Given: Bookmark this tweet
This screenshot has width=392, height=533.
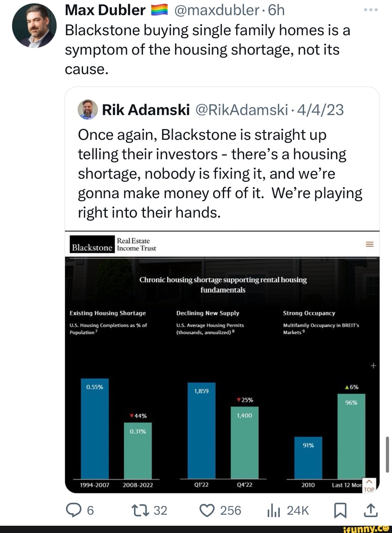Looking at the screenshot, I should (340, 510).
